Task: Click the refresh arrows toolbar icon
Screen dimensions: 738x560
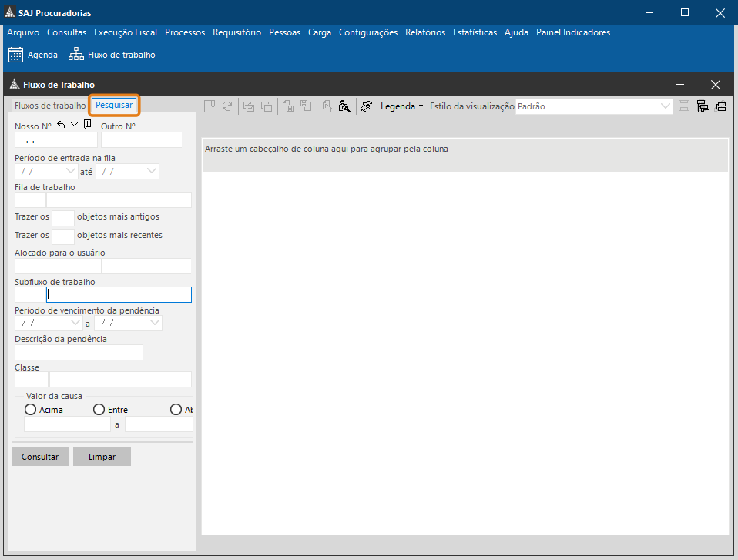Action: (227, 106)
